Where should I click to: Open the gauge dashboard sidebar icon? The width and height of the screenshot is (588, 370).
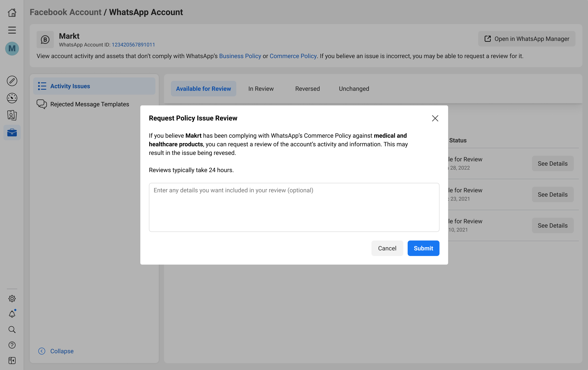point(12,98)
